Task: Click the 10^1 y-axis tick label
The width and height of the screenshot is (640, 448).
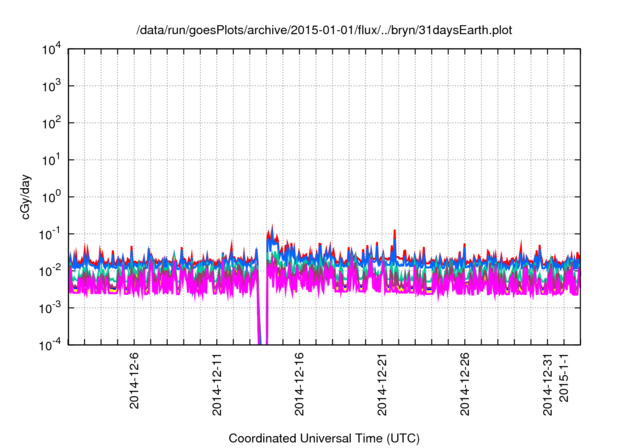Action: [x=51, y=160]
